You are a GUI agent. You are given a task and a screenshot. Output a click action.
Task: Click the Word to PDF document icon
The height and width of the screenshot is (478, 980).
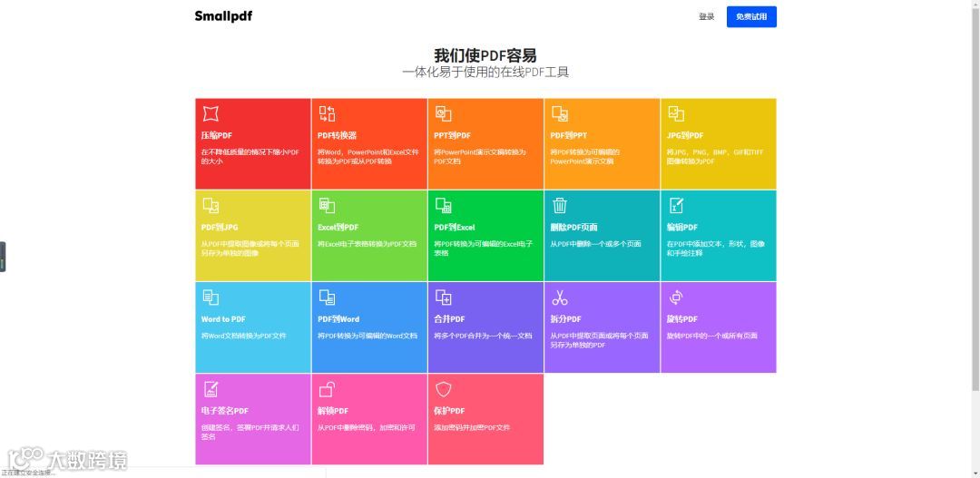[211, 298]
